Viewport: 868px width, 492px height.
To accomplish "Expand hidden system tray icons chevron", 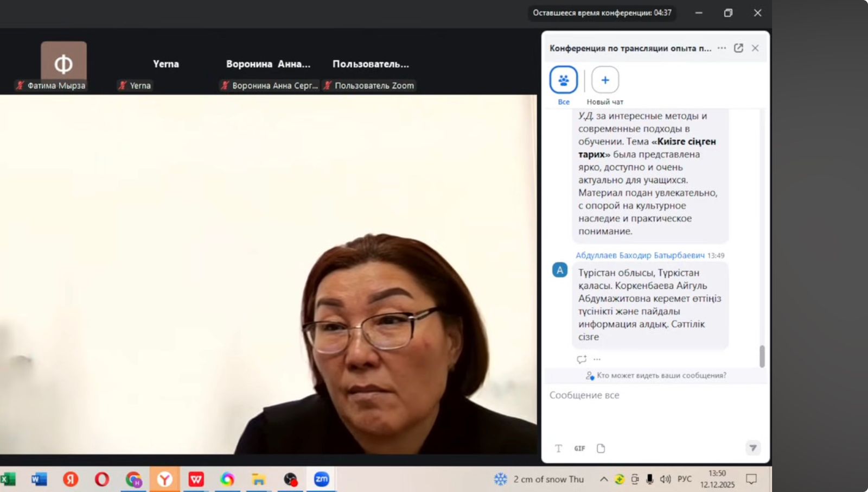I will point(603,479).
